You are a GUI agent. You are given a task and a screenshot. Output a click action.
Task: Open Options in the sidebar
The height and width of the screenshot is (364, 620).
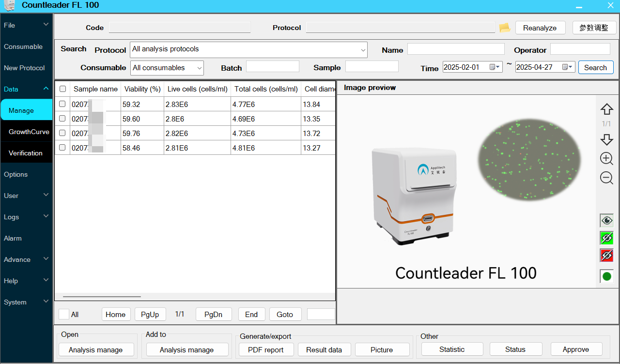(x=26, y=174)
